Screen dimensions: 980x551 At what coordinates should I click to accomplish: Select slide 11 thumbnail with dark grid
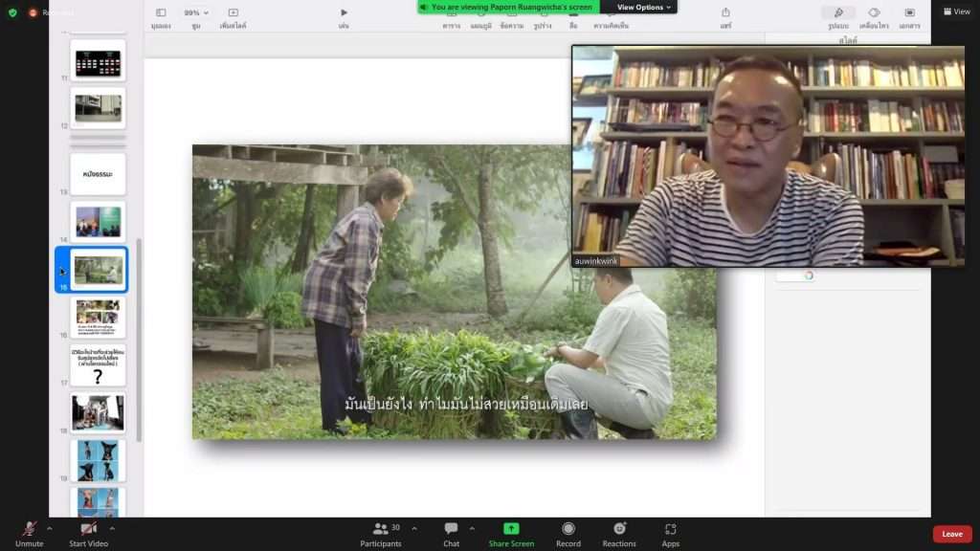98,61
